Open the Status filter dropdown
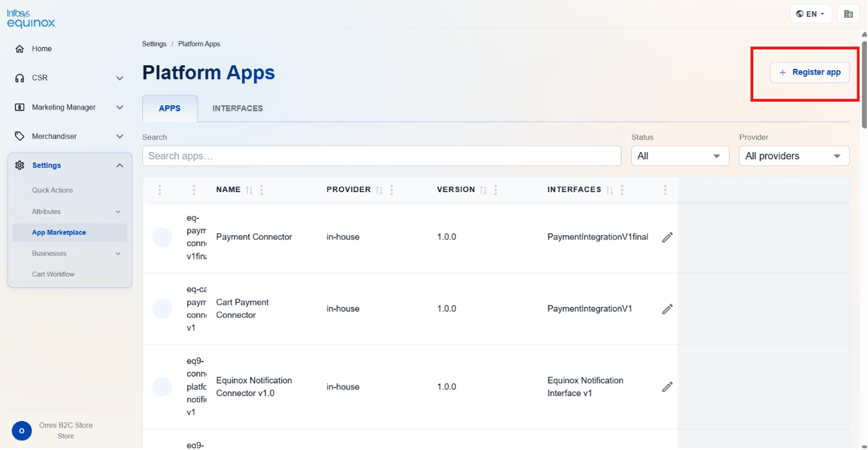The height and width of the screenshot is (450, 868). [x=680, y=156]
